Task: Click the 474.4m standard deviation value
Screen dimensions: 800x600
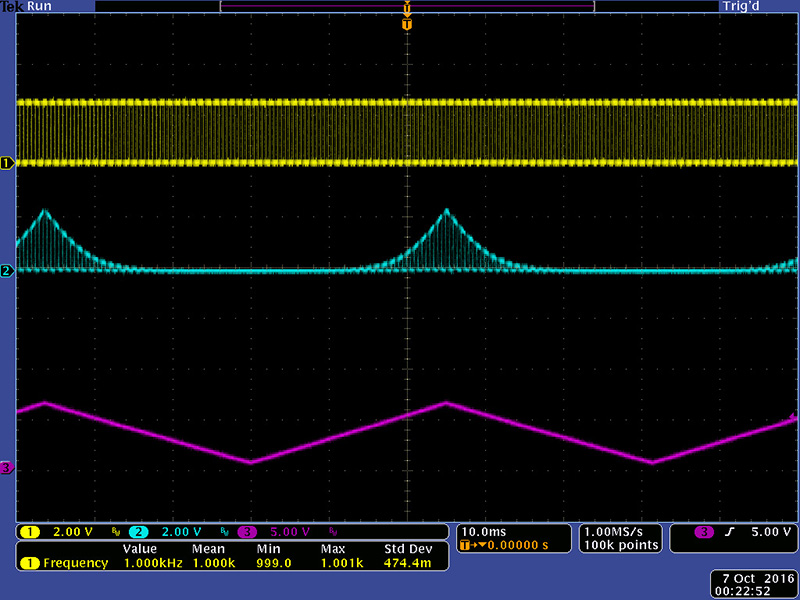Action: click(407, 563)
